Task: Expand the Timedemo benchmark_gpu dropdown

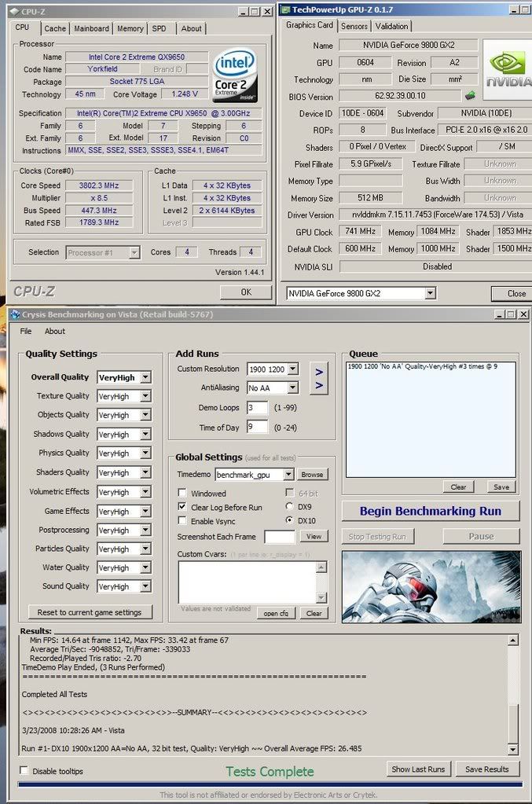Action: click(288, 474)
